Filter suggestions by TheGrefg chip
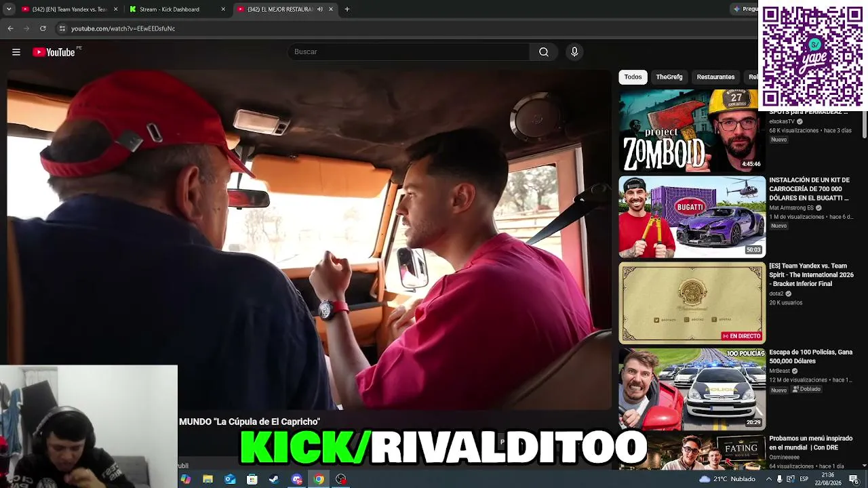The height and width of the screenshot is (488, 868). tap(669, 77)
